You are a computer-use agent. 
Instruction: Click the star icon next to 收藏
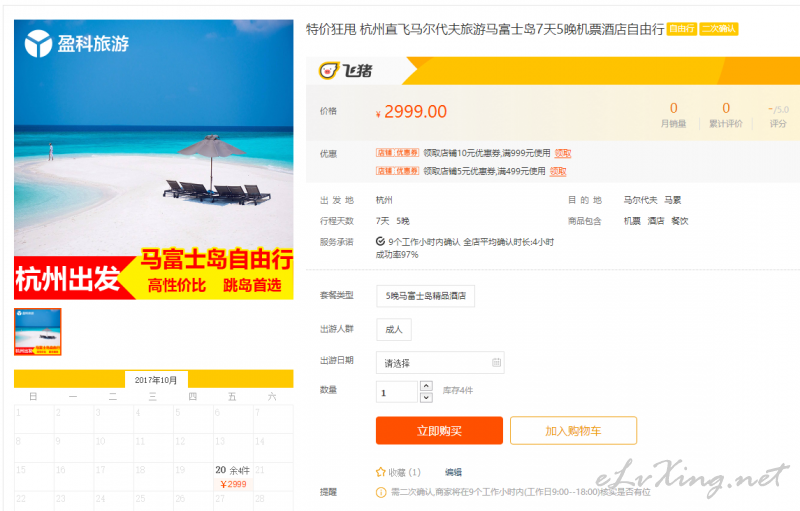coord(381,472)
